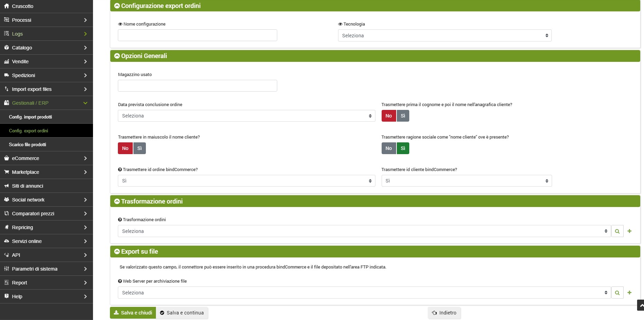Open the Tecnologia dropdown

(x=445, y=36)
